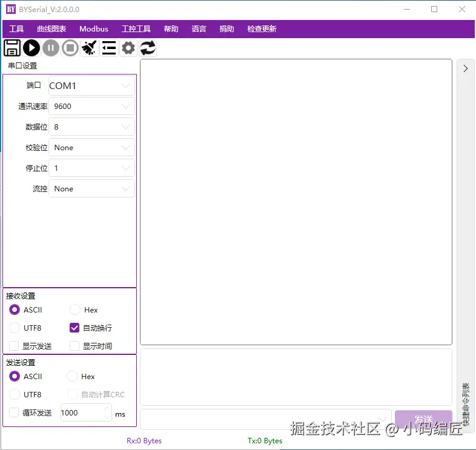This screenshot has width=476, height=450.
Task: Minimize the BYSerial window
Action: [x=407, y=9]
